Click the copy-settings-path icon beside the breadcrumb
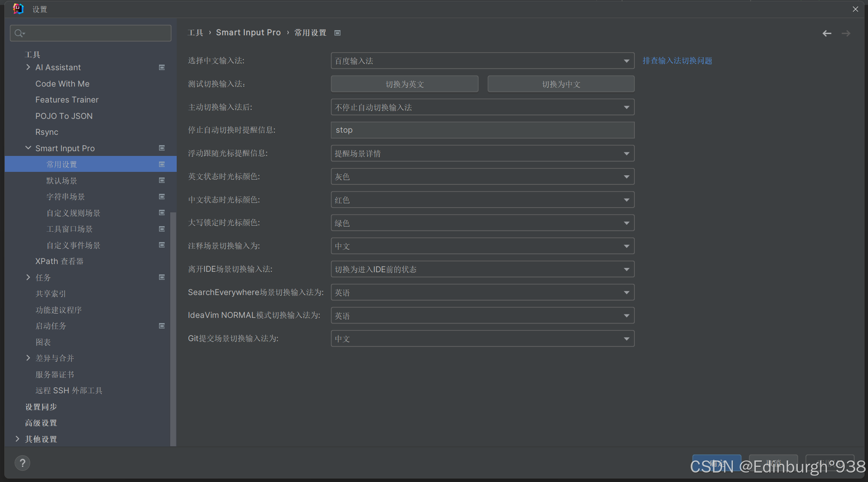The height and width of the screenshot is (482, 868). [337, 32]
